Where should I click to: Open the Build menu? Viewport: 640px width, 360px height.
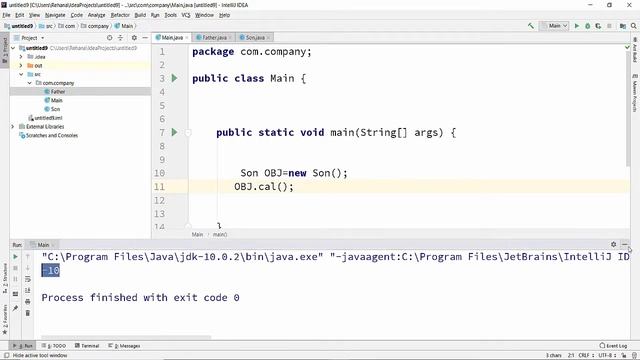(140, 15)
